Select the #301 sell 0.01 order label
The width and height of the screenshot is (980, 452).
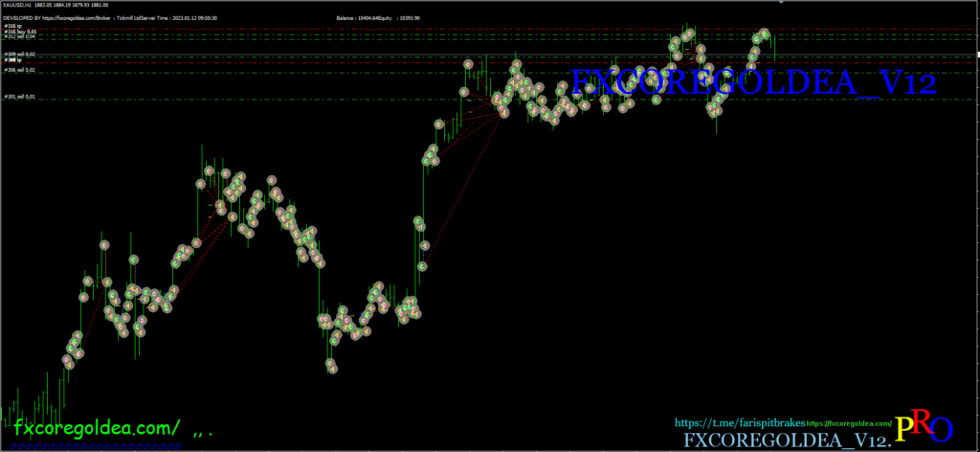20,97
